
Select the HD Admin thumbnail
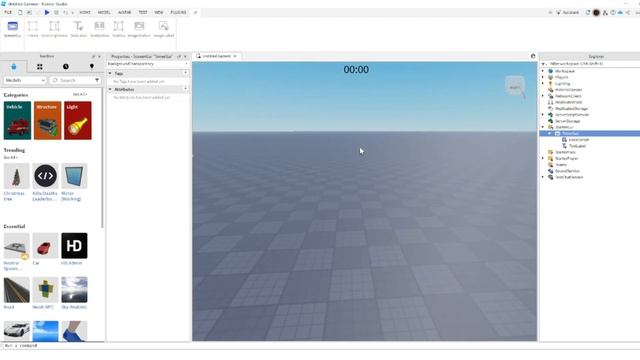74,246
